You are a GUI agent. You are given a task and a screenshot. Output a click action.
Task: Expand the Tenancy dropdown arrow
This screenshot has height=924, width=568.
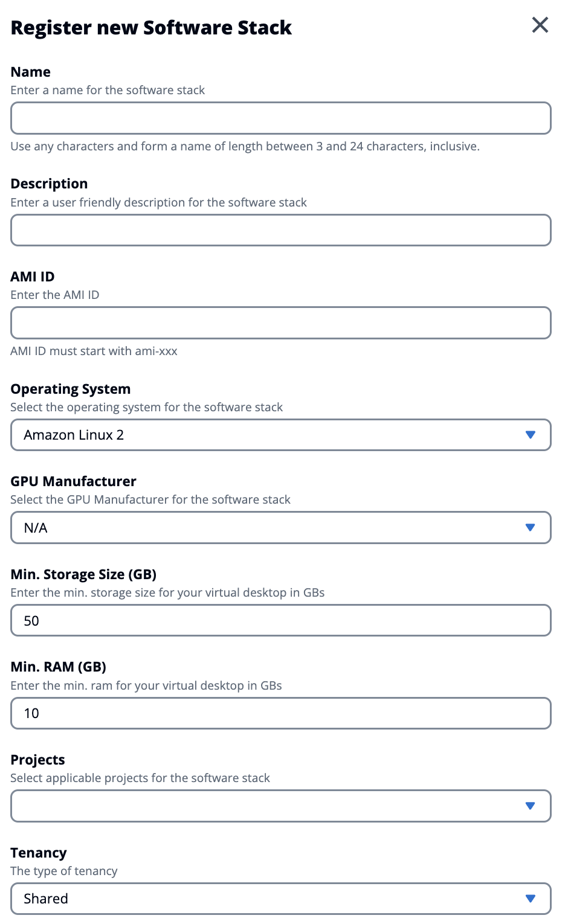(x=530, y=899)
